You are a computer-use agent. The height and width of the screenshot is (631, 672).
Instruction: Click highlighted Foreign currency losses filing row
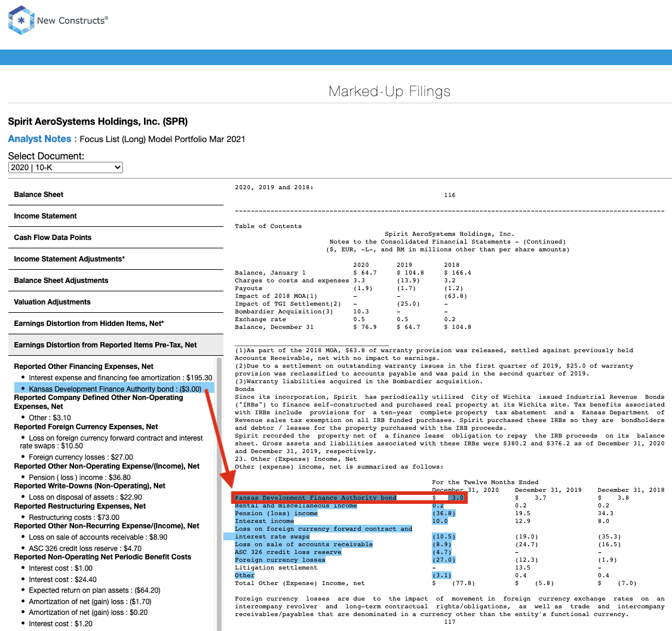click(x=280, y=560)
